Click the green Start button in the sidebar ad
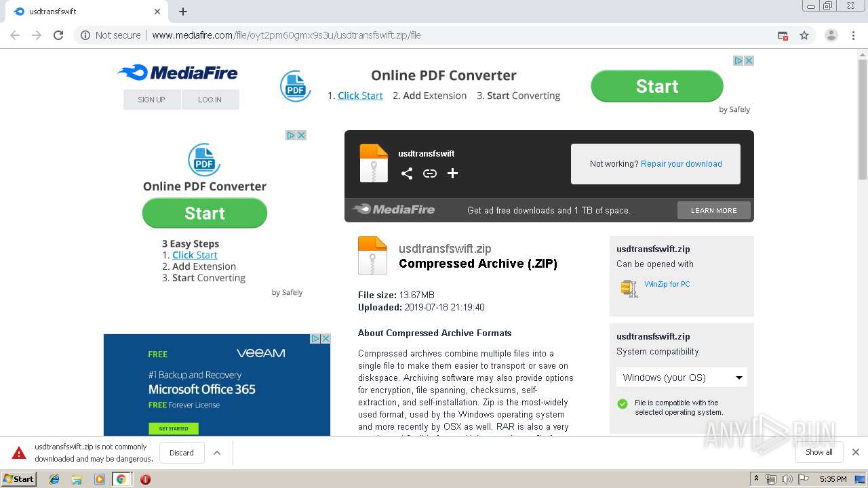 (x=205, y=213)
